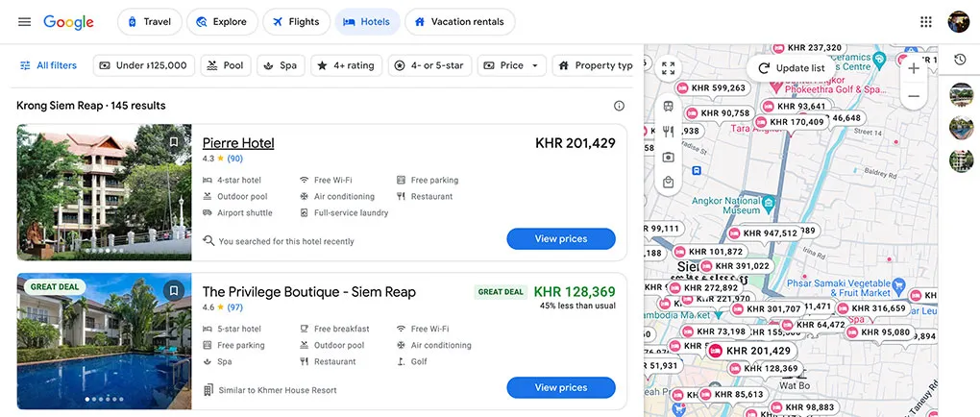Screen dimensions: 980x417
Task: Click the KHR 128,369 green price
Action: pyautogui.click(x=575, y=292)
